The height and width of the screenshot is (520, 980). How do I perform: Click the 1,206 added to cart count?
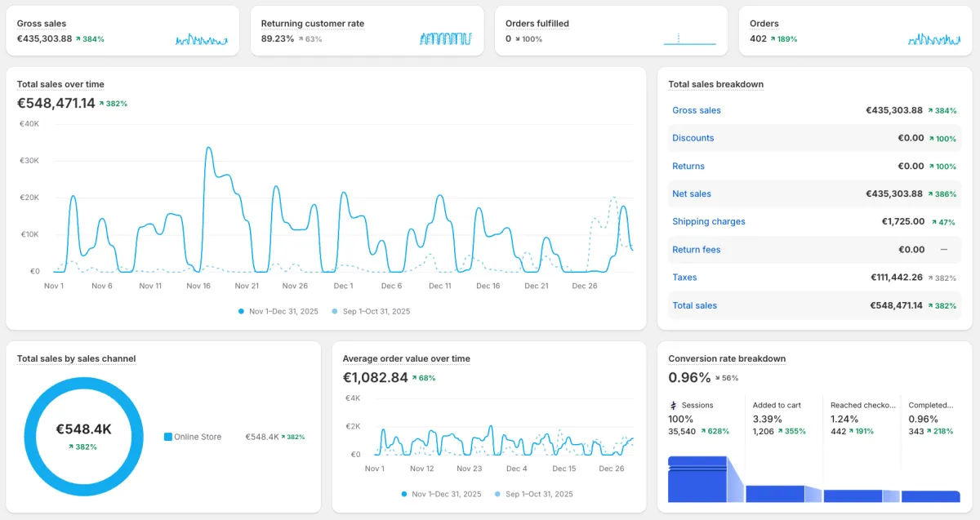pos(763,431)
